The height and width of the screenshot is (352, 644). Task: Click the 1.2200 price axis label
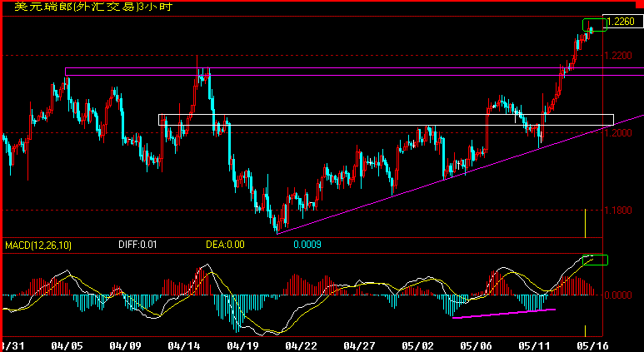coord(618,55)
